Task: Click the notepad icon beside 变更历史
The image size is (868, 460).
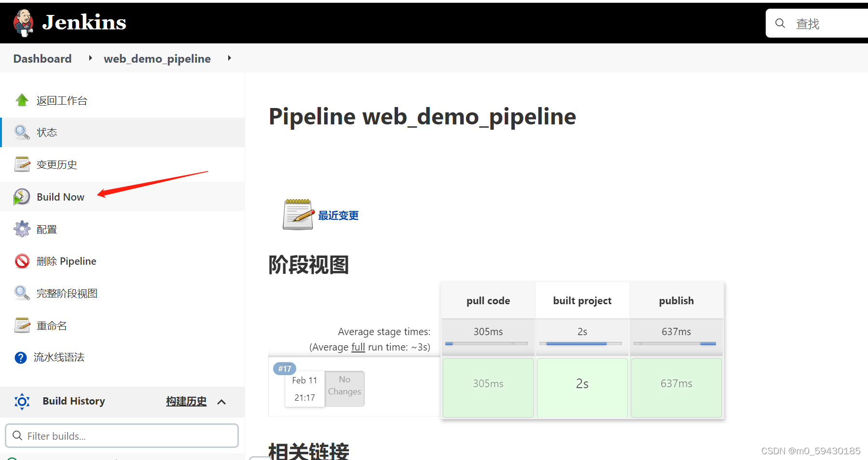Action: tap(22, 164)
